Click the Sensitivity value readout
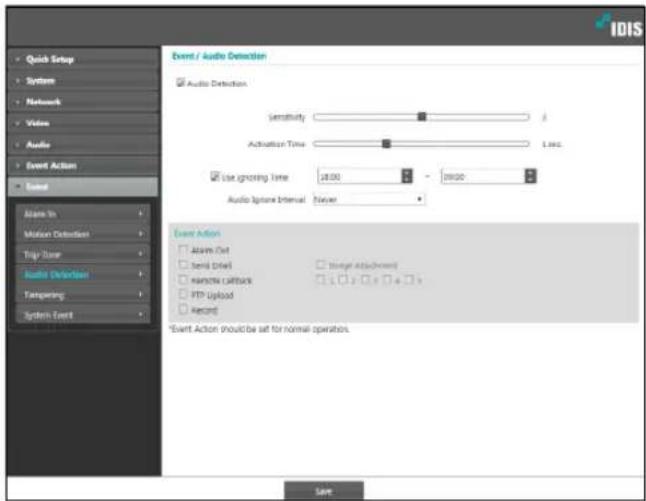Viewport: 646px width, 501px height. [x=544, y=117]
